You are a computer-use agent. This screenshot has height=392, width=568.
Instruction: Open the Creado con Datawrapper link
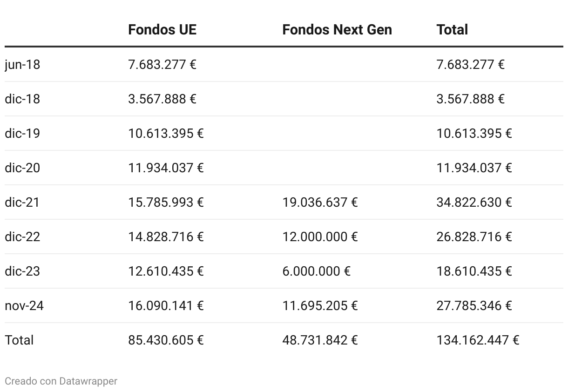pyautogui.click(x=61, y=381)
